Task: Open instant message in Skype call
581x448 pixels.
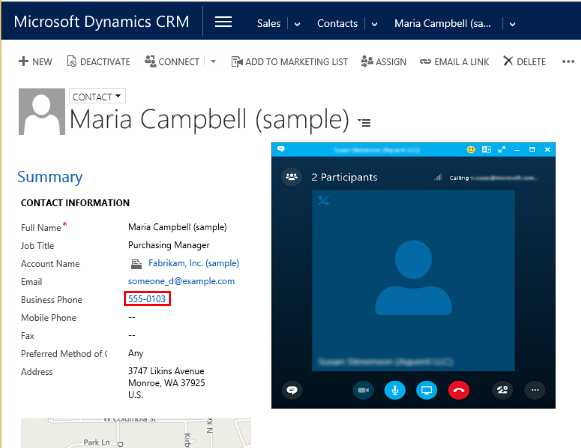Action: [x=292, y=390]
